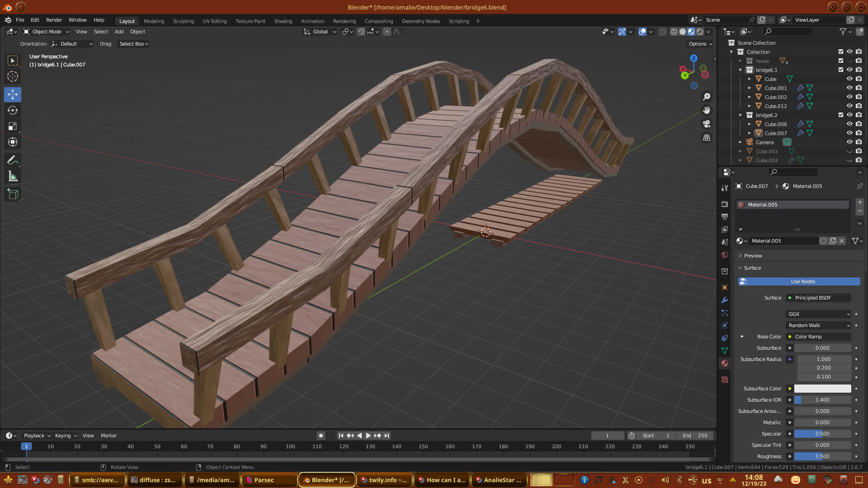The image size is (868, 488).
Task: Open the Render menu
Action: 54,20
